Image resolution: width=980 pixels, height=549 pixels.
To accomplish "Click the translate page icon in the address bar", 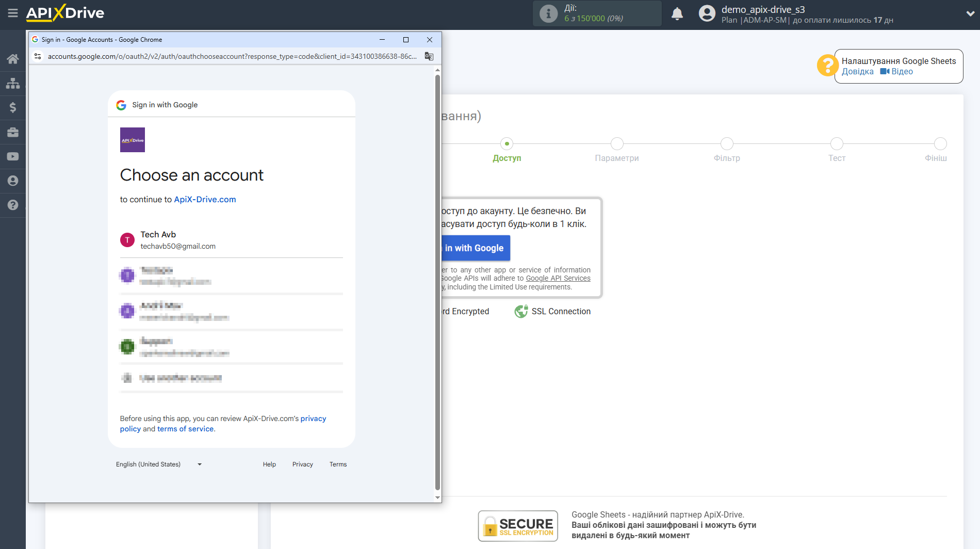I will click(429, 56).
